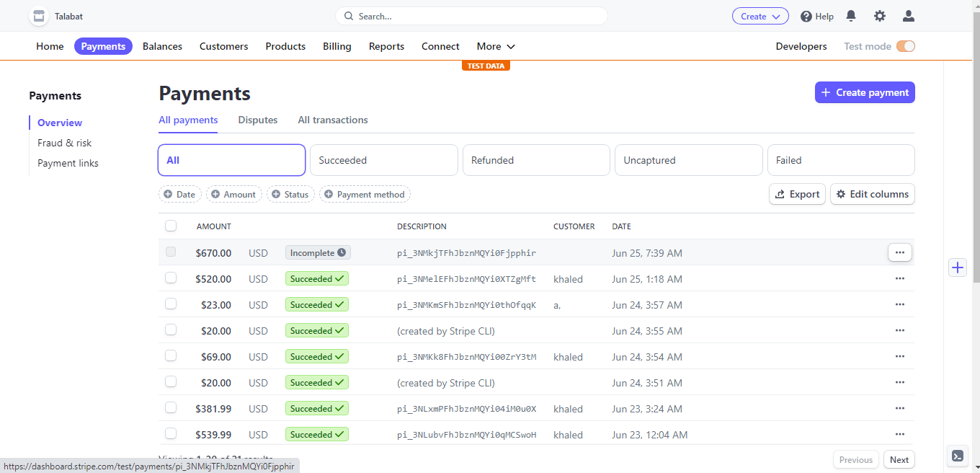
Task: Click the user account icon
Action: [x=909, y=16]
